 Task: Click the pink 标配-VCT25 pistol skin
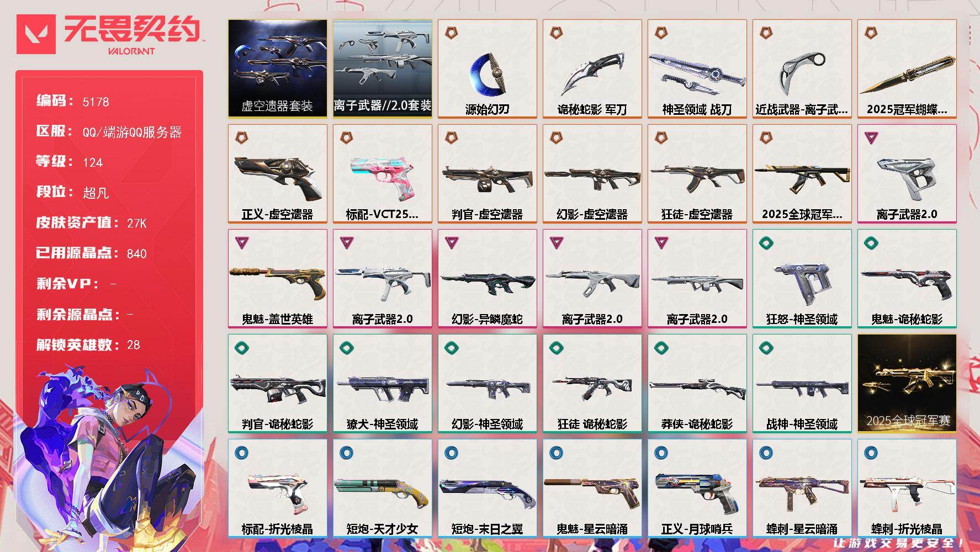pyautogui.click(x=382, y=174)
